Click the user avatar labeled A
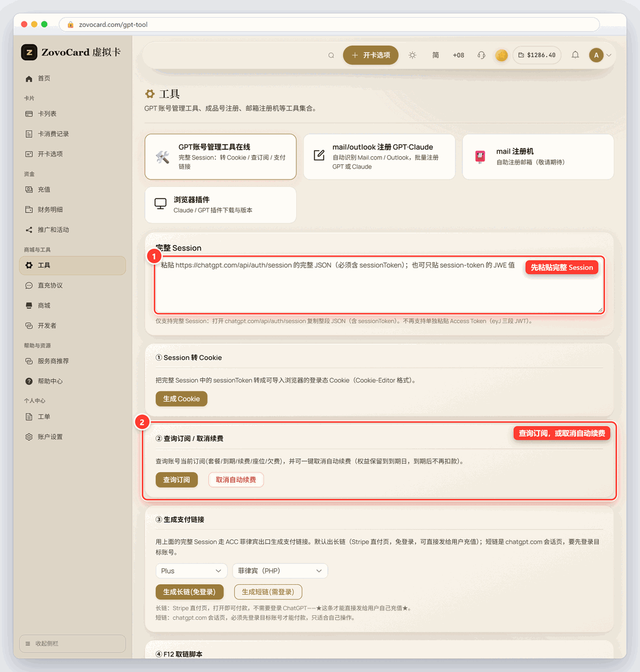Screen dimensions: 640x672 click(596, 55)
